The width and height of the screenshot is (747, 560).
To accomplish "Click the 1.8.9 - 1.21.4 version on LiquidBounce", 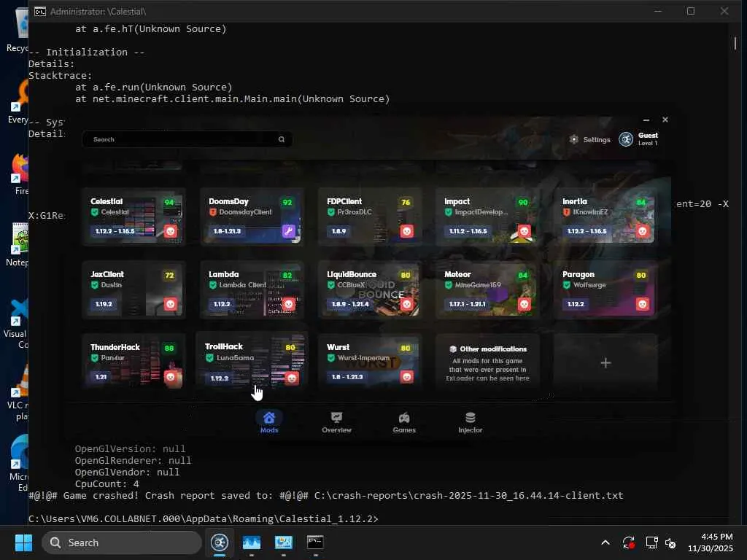I will (350, 304).
